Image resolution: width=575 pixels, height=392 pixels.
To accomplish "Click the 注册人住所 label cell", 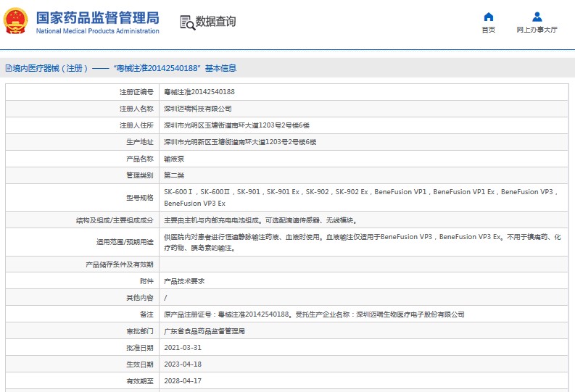I will click(x=83, y=125).
